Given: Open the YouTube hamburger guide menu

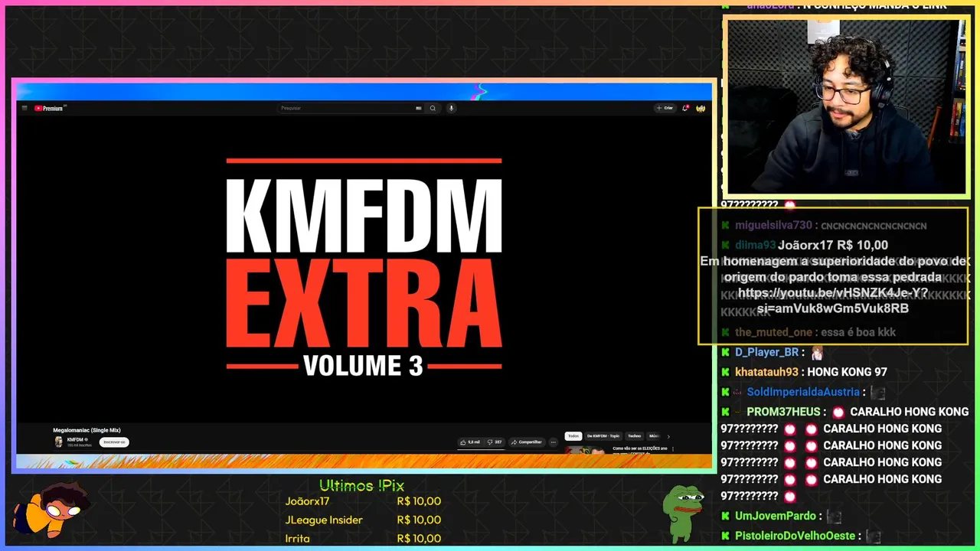Looking at the screenshot, I should pos(24,108).
